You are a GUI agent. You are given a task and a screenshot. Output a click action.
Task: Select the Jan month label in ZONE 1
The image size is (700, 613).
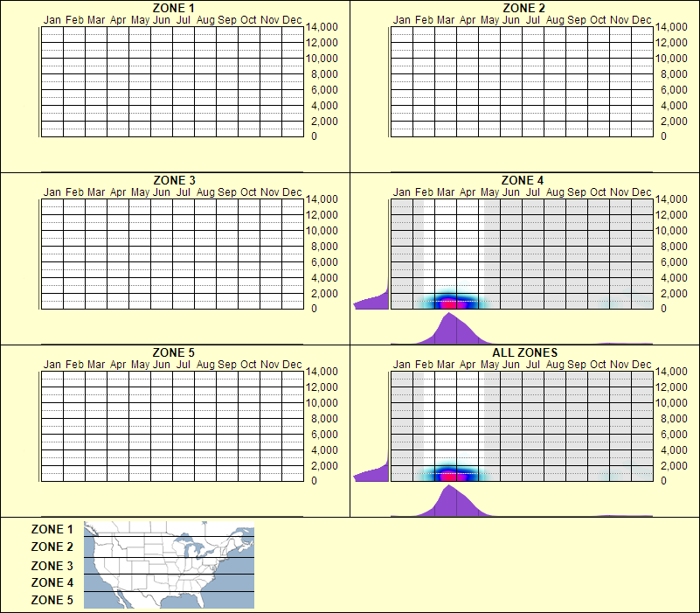[x=53, y=19]
